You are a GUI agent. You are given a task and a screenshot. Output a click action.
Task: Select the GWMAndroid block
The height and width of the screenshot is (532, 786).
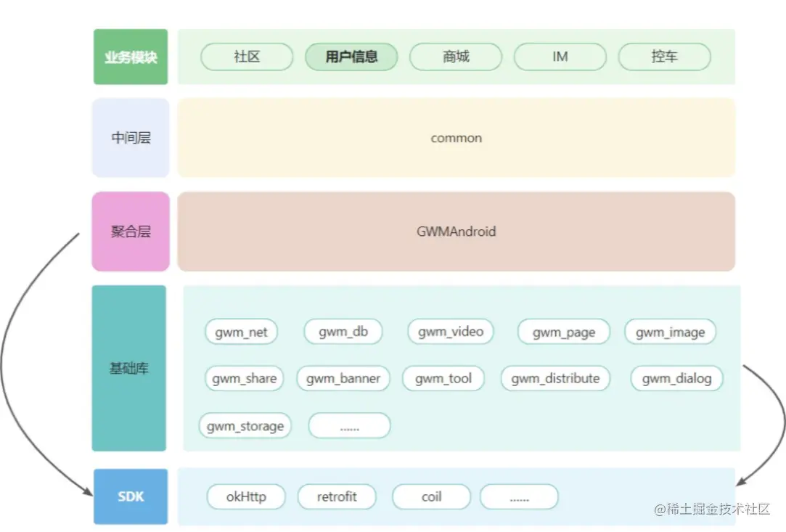pyautogui.click(x=457, y=231)
